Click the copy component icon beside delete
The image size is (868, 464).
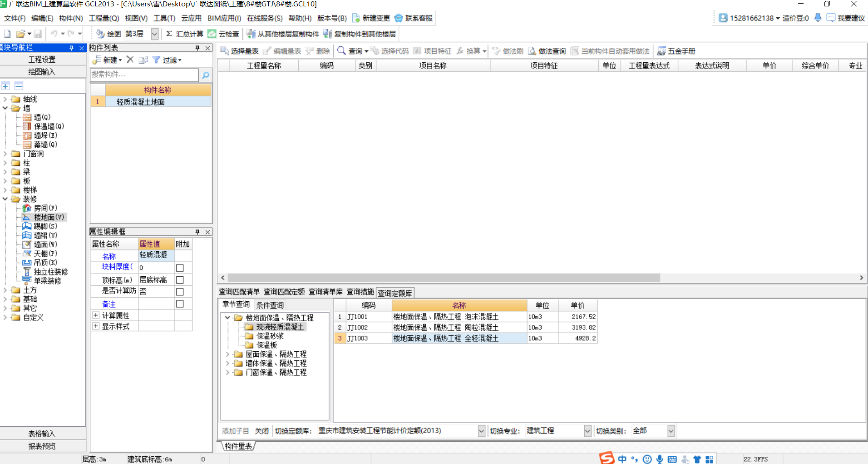coord(143,60)
